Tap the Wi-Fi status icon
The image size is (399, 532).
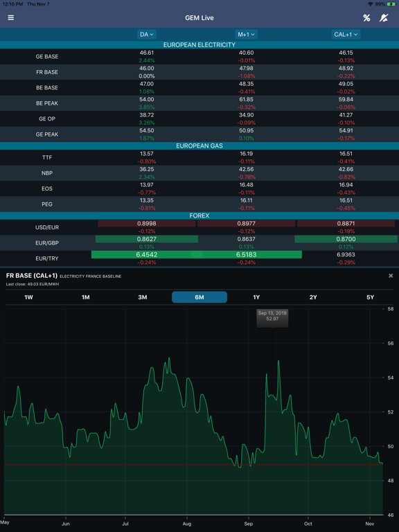pos(370,4)
